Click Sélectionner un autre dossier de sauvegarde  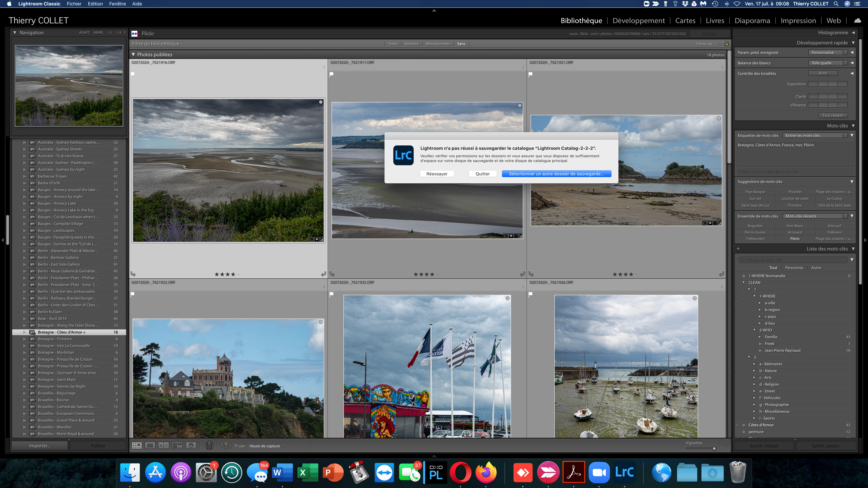click(556, 174)
